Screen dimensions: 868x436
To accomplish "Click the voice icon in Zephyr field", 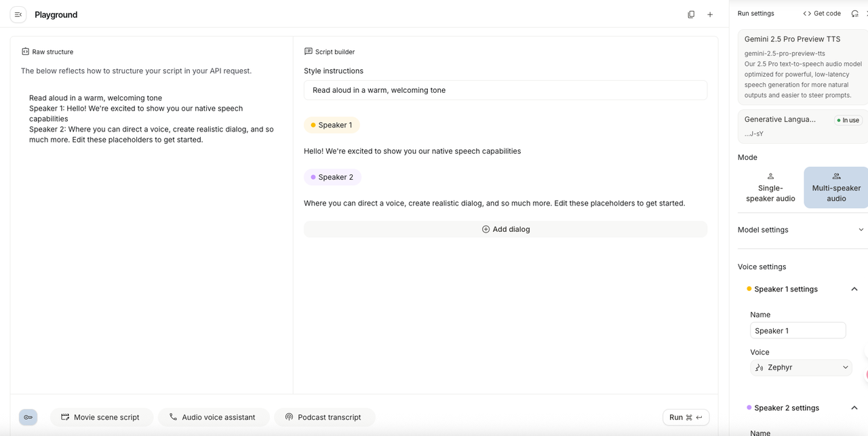I will (759, 368).
